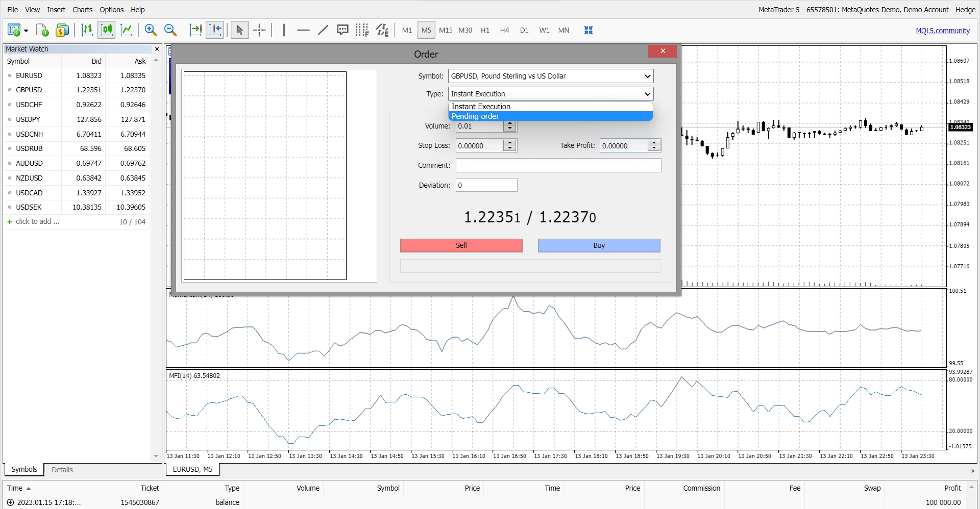980x509 pixels.
Task: Switch timeframe to D1
Action: pos(524,30)
